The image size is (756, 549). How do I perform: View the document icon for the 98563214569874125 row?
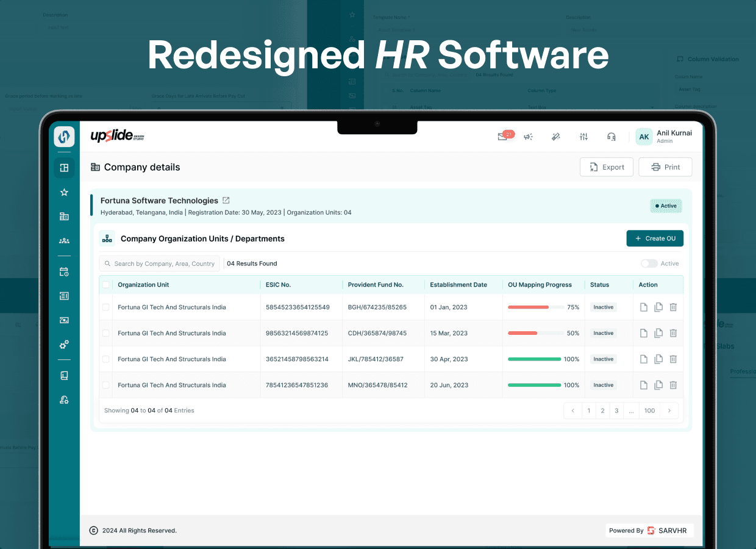coord(644,333)
